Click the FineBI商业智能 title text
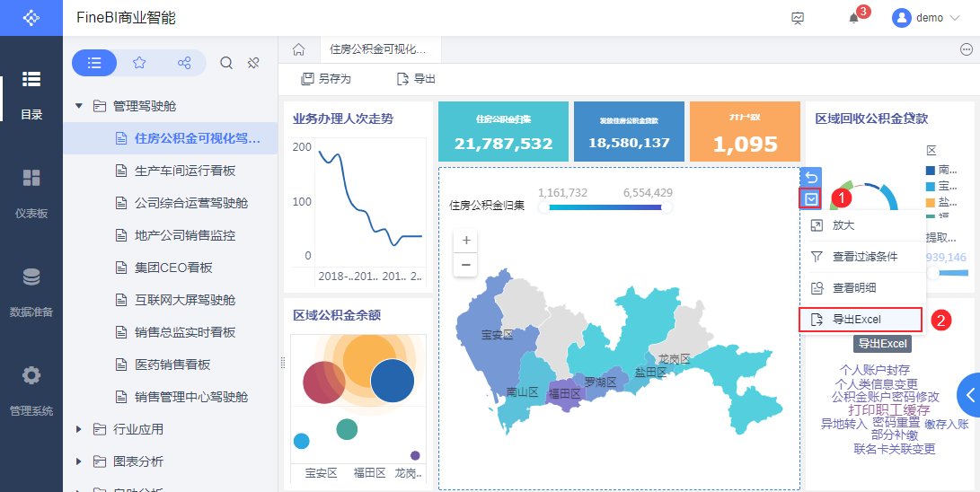Image resolution: width=980 pixels, height=492 pixels. 127,17
